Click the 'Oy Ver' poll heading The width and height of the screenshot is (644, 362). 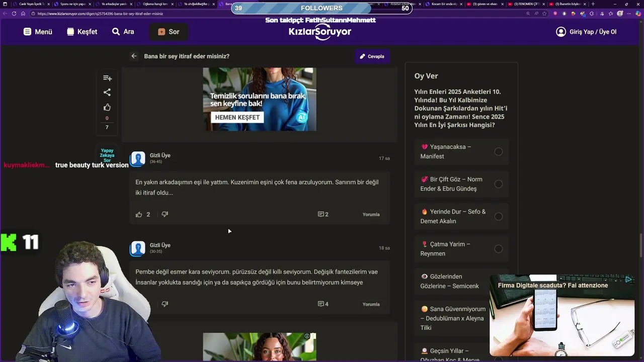[x=426, y=76]
